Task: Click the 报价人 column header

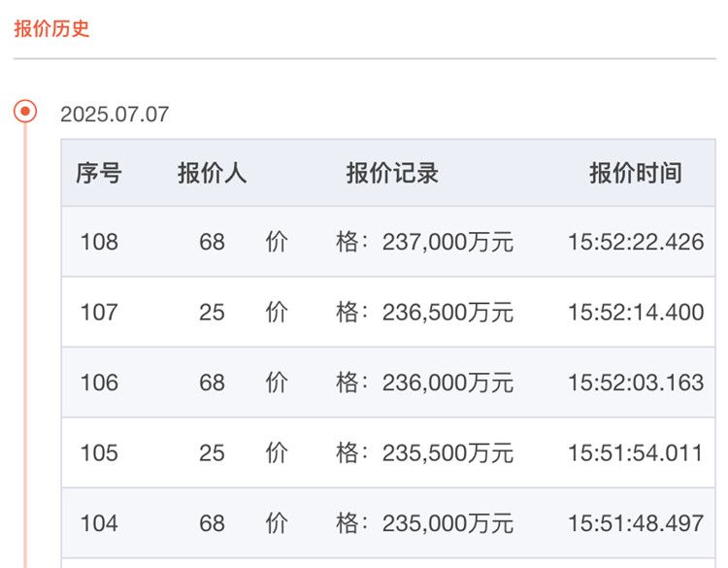Action: click(x=212, y=174)
